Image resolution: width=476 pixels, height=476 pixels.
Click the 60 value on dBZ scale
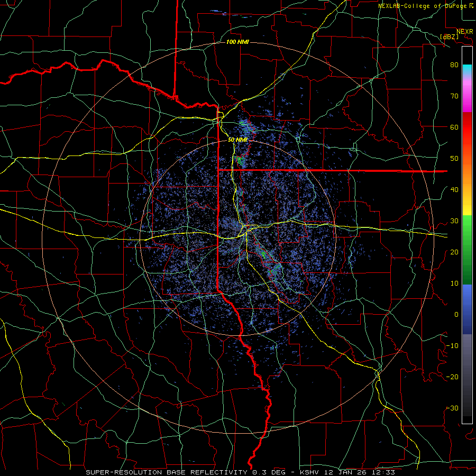click(454, 127)
